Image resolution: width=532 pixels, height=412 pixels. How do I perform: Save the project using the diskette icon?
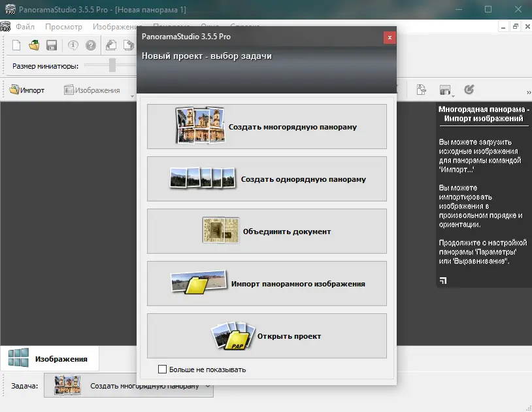point(52,45)
